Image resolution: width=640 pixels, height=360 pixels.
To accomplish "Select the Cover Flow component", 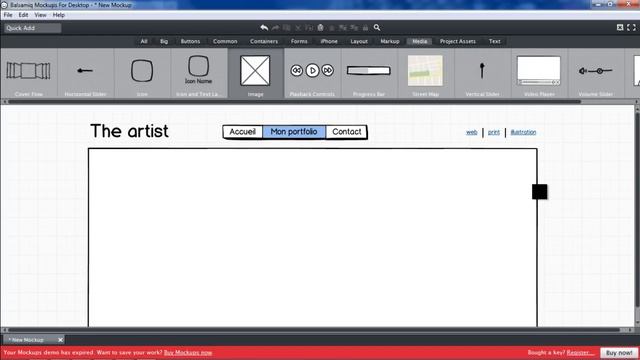I will 29,73.
